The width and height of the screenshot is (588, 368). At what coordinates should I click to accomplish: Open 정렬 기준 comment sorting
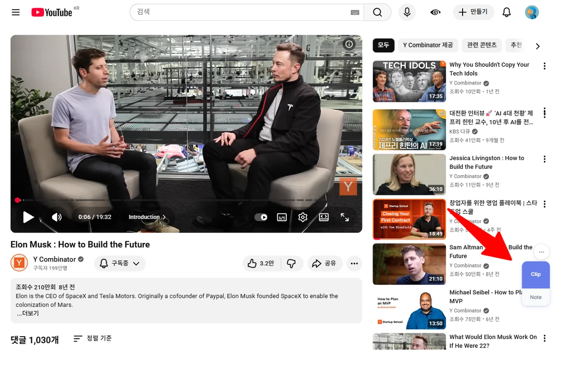click(x=93, y=339)
